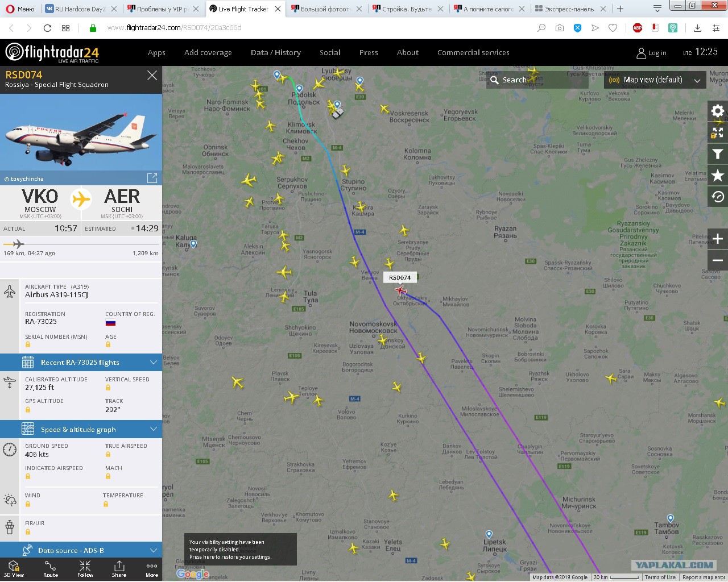
Task: Zoom out on the map
Action: pyautogui.click(x=718, y=260)
